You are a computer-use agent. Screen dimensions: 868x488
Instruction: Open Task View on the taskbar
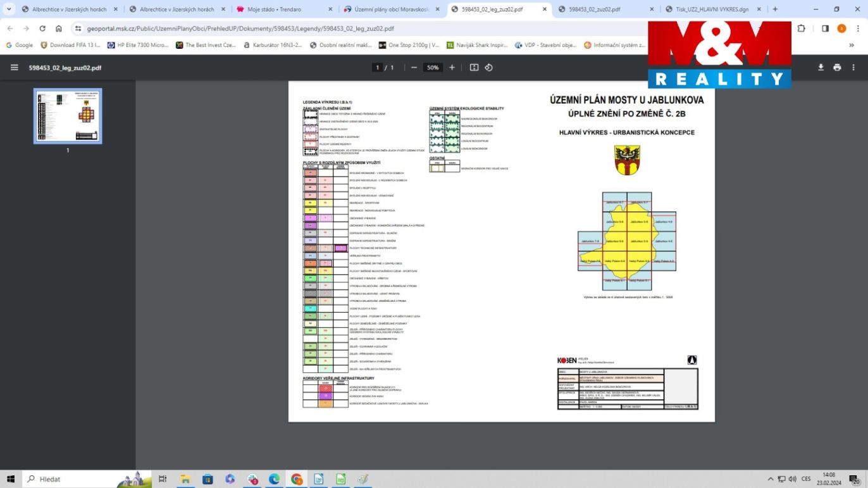tap(163, 479)
